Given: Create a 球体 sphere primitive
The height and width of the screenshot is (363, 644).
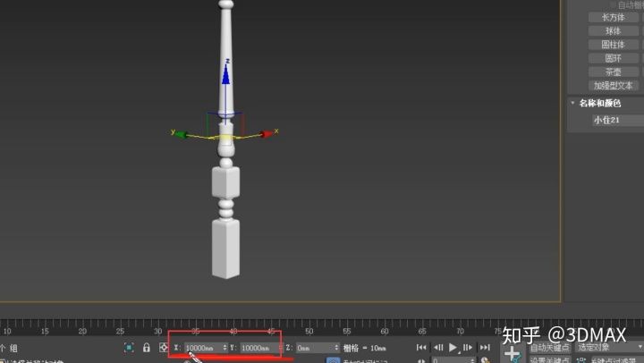Looking at the screenshot, I should pyautogui.click(x=614, y=30).
